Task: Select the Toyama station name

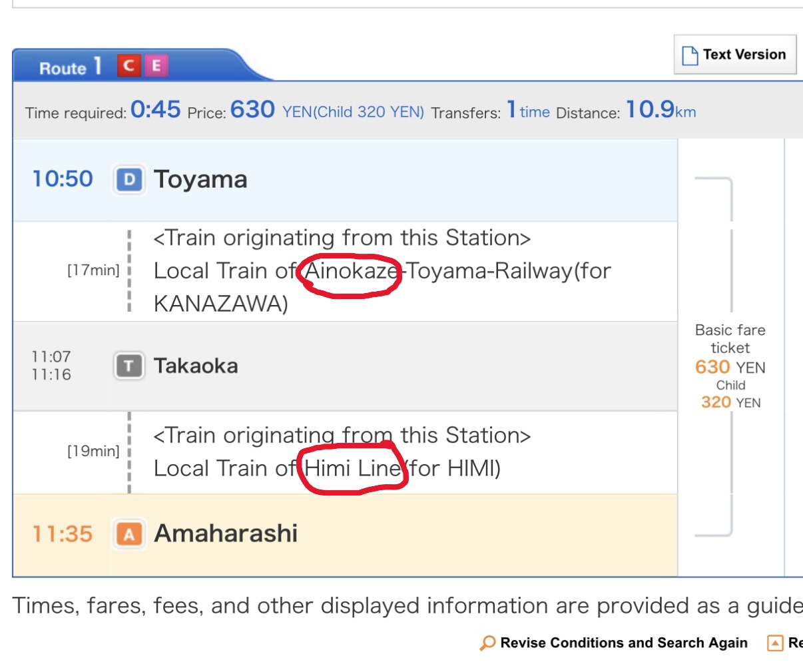Action: pos(200,180)
